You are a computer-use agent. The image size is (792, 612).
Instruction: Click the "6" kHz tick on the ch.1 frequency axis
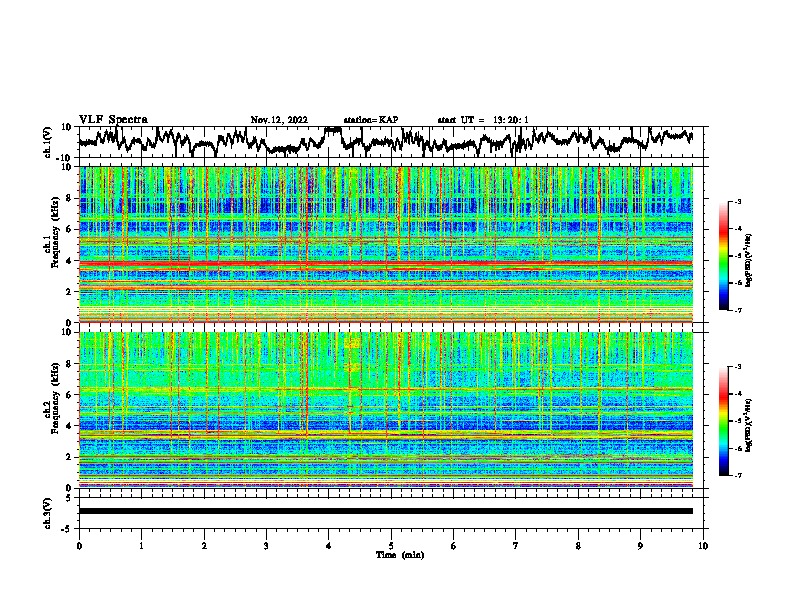[x=70, y=229]
